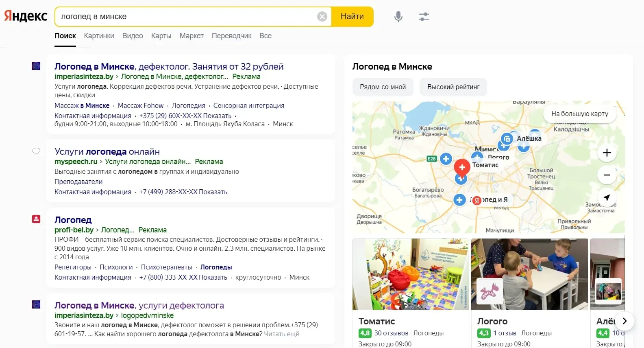Image resolution: width=644 pixels, height=348 pixels.
Task: Click the red profi-bel.by favicon
Action: (x=36, y=219)
